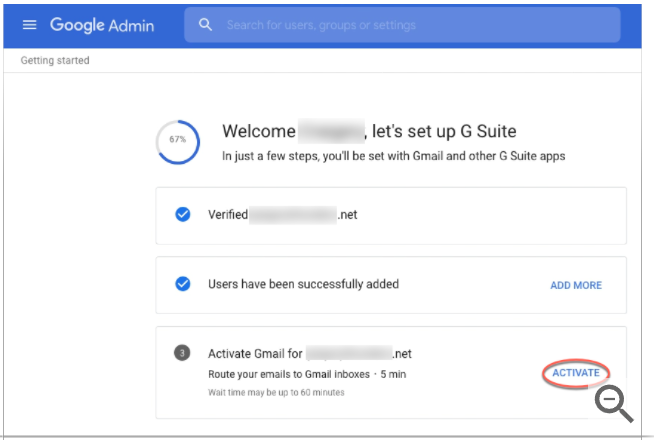Click the checkmark beside Users successfully added
654x441 pixels.
pyautogui.click(x=183, y=284)
